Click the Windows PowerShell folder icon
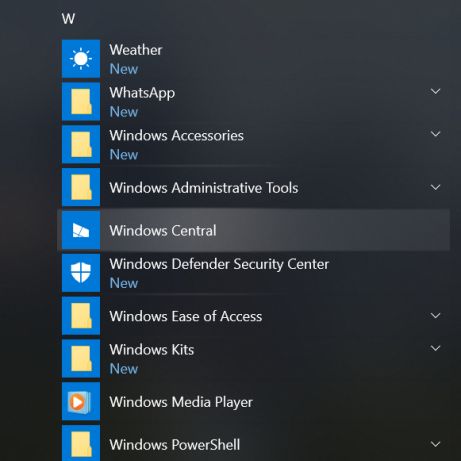Image resolution: width=461 pixels, height=461 pixels. click(81, 443)
